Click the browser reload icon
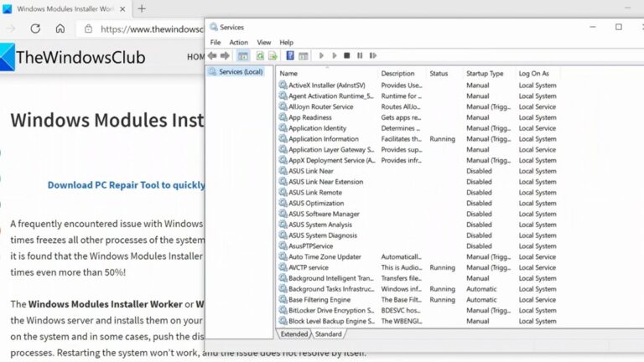The image size is (644, 362). tap(35, 28)
